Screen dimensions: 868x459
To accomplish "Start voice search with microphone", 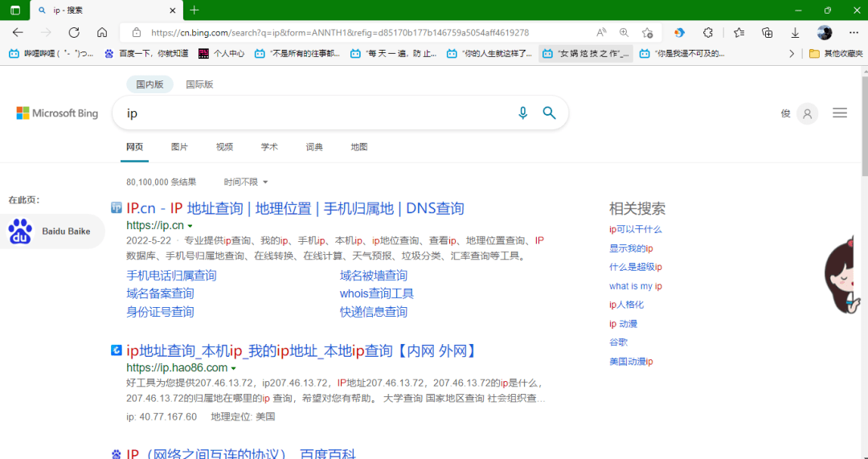I will click(x=522, y=113).
